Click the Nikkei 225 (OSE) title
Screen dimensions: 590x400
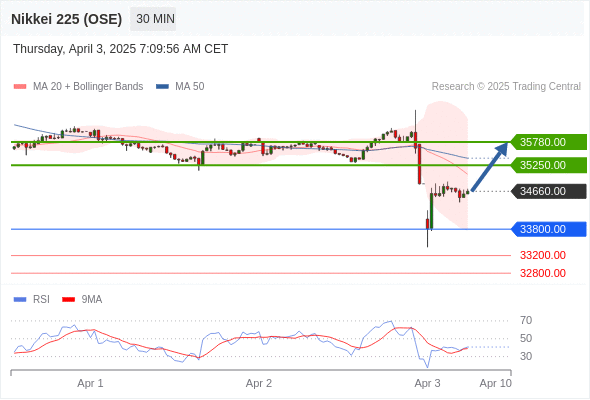point(67,19)
